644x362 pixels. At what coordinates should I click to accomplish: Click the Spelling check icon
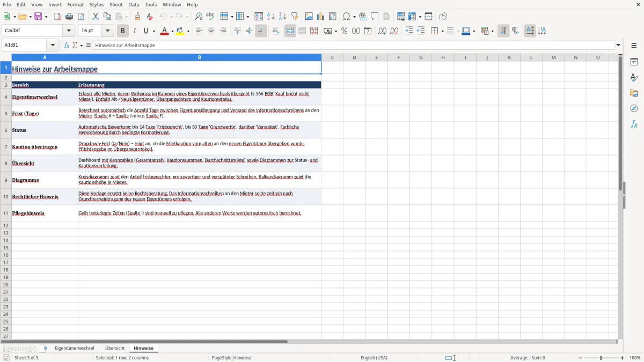pos(210,17)
